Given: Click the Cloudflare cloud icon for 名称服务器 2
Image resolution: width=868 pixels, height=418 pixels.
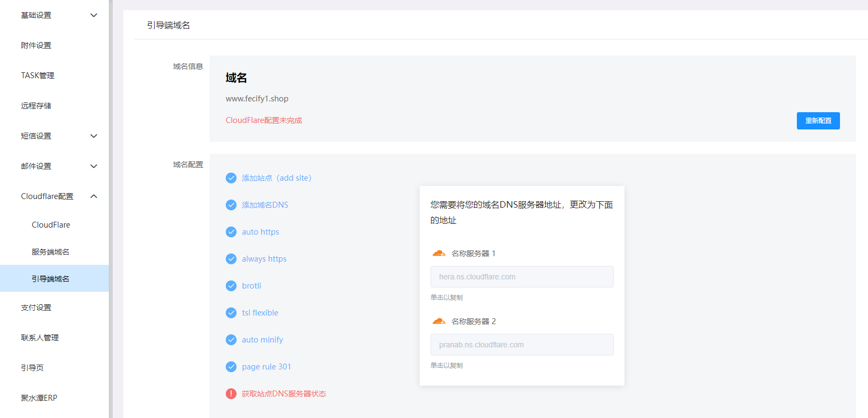Looking at the screenshot, I should [x=439, y=321].
